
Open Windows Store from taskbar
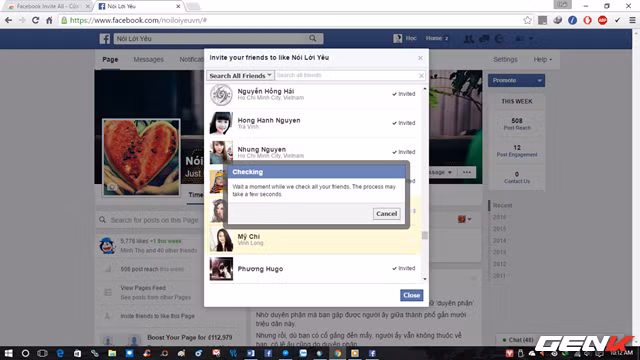pos(77,353)
